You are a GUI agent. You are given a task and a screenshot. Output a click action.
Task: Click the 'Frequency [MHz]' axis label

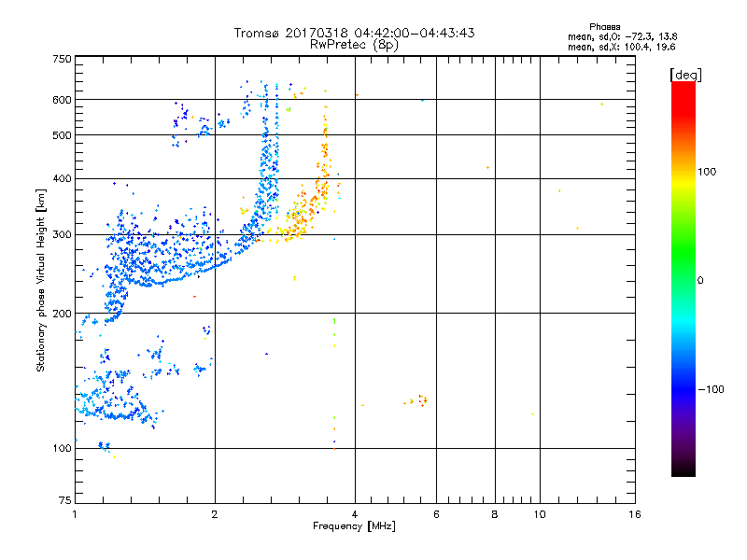coord(354,526)
